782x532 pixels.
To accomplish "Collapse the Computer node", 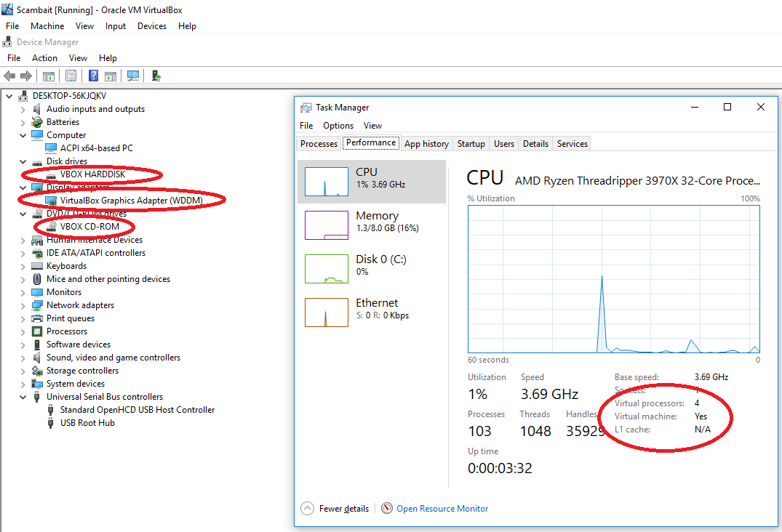I will (23, 135).
